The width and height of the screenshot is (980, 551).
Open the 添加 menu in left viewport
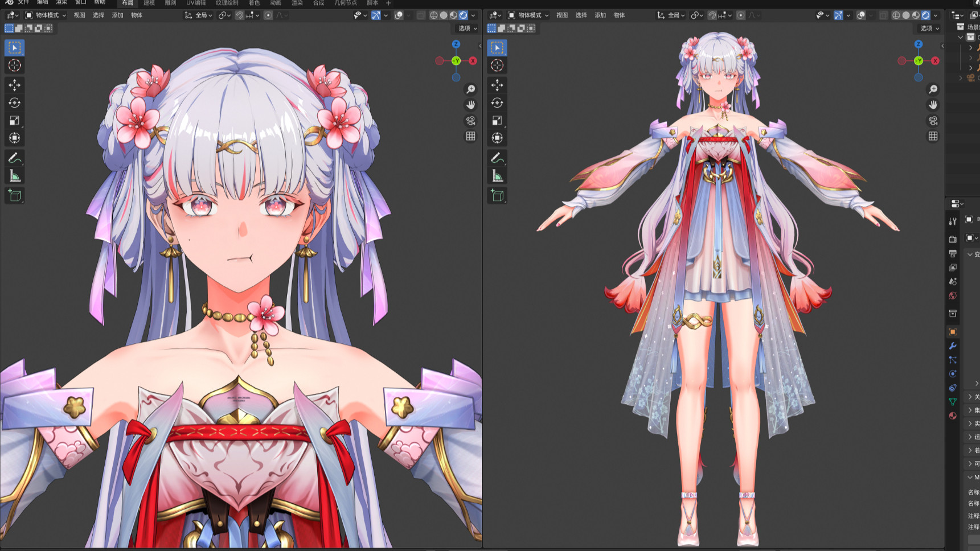click(117, 15)
